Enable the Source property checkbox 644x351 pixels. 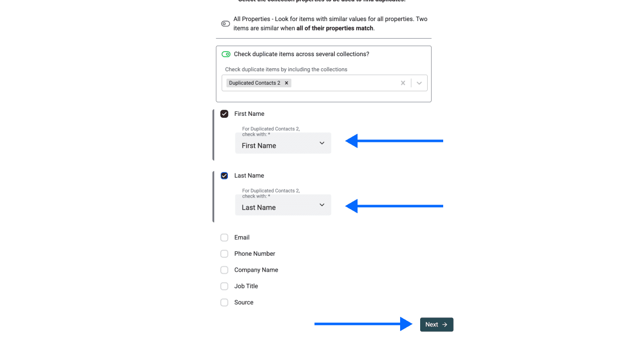224,302
